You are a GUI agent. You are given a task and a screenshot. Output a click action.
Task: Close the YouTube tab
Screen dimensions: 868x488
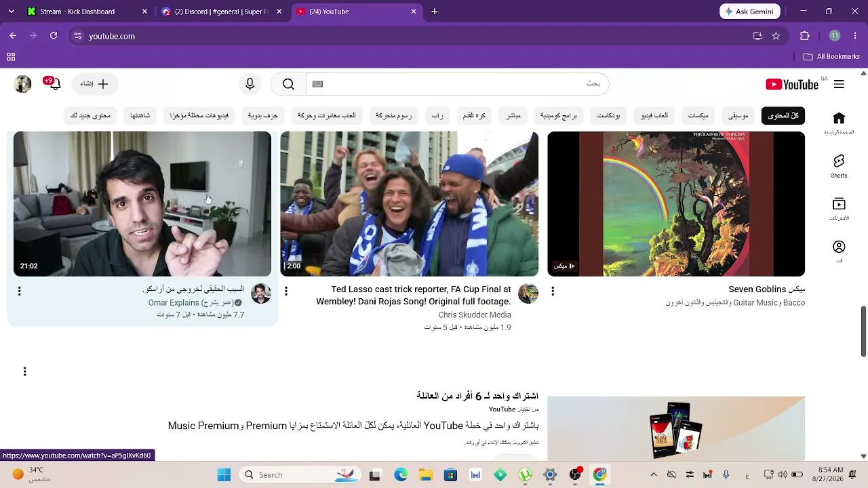(x=414, y=12)
